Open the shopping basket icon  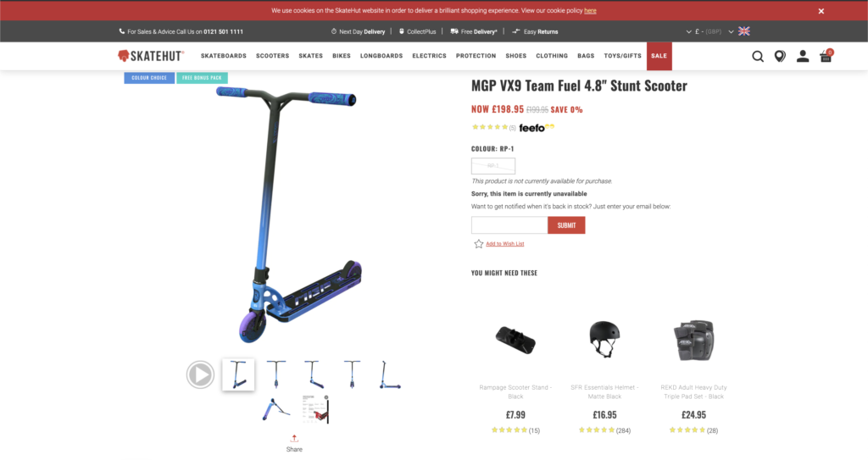(x=826, y=55)
